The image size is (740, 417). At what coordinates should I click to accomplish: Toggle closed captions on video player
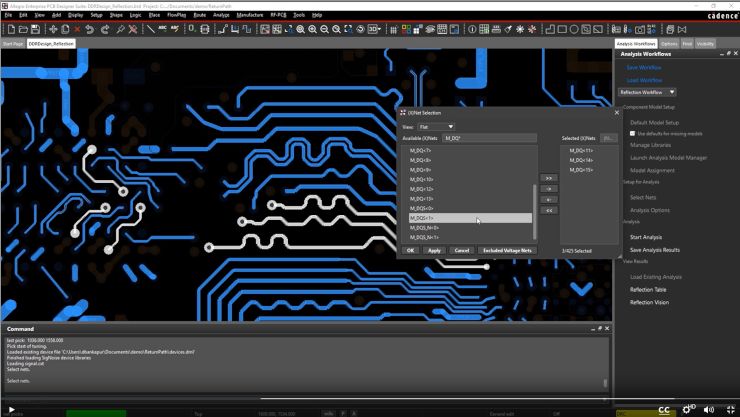point(664,408)
